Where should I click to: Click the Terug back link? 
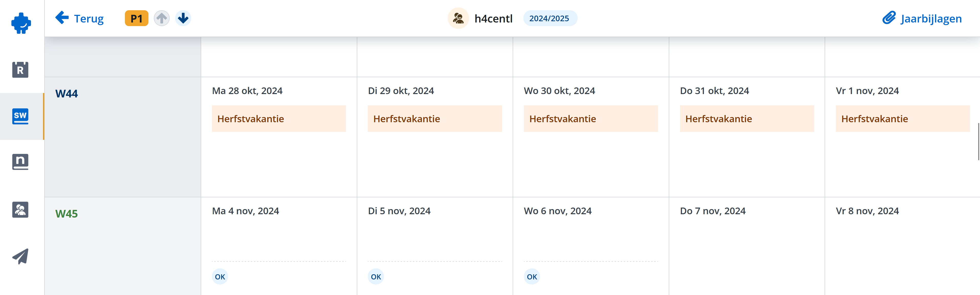79,18
